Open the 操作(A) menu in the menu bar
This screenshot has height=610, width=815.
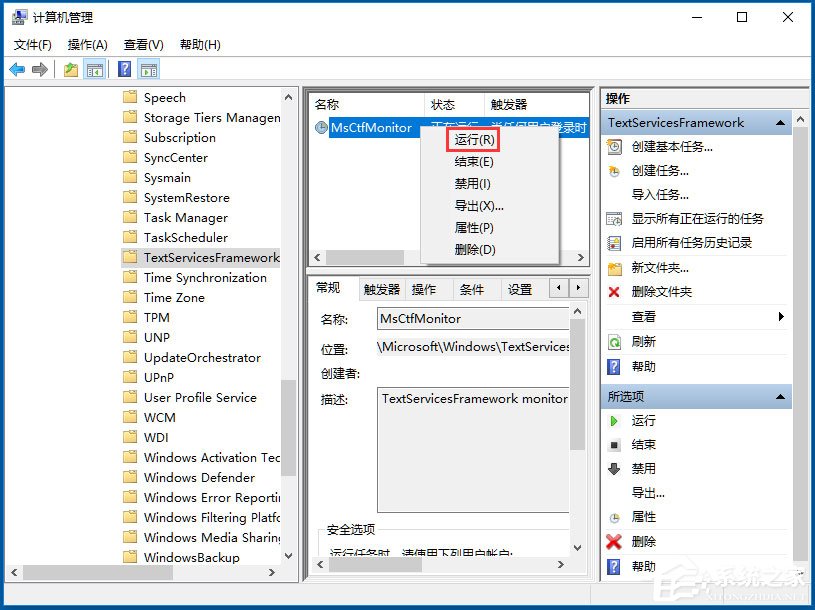[87, 44]
